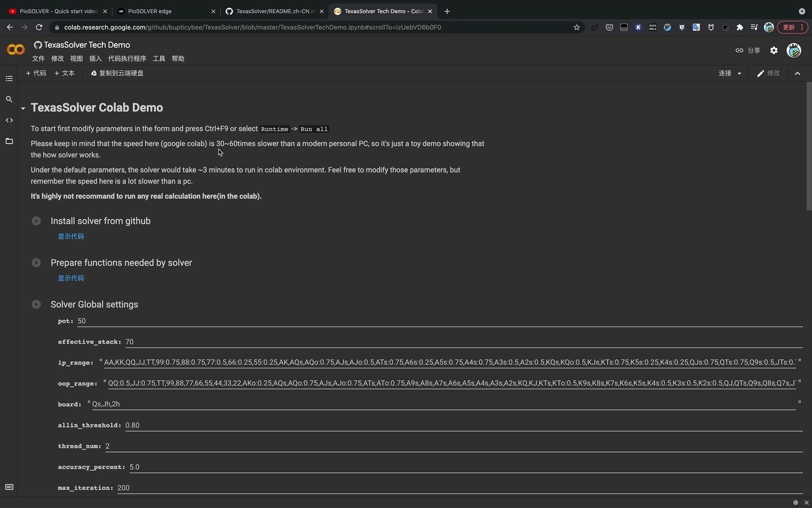Collapse the TexasSolver Colab Demo section
This screenshot has height=508, width=812.
23,108
